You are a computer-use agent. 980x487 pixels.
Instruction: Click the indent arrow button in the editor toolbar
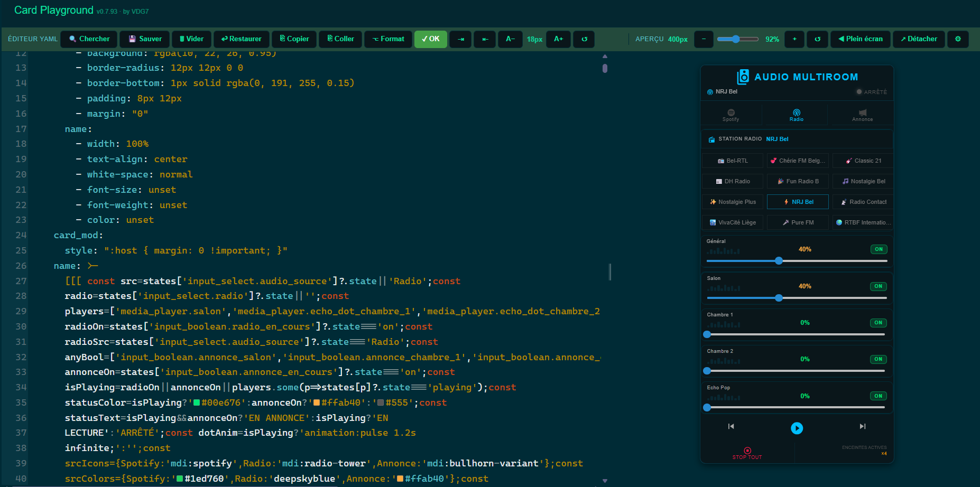[461, 39]
